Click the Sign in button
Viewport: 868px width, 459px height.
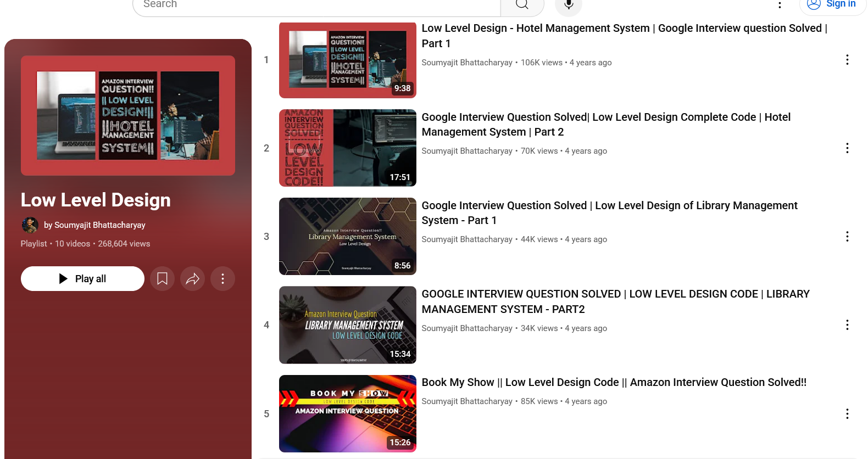pos(833,5)
